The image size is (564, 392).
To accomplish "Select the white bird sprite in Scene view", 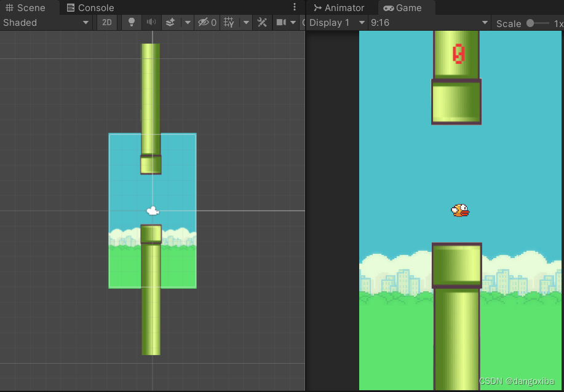I will coord(153,211).
